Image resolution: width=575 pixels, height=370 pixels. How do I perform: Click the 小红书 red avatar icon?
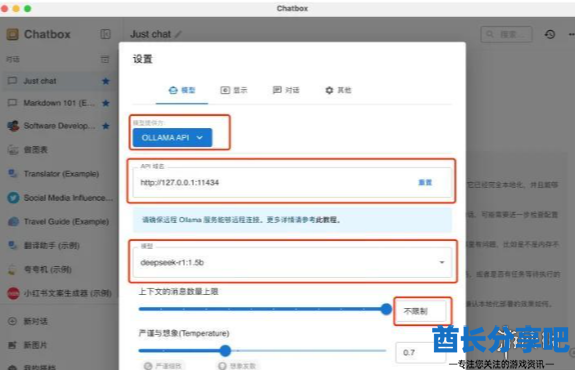pyautogui.click(x=13, y=293)
